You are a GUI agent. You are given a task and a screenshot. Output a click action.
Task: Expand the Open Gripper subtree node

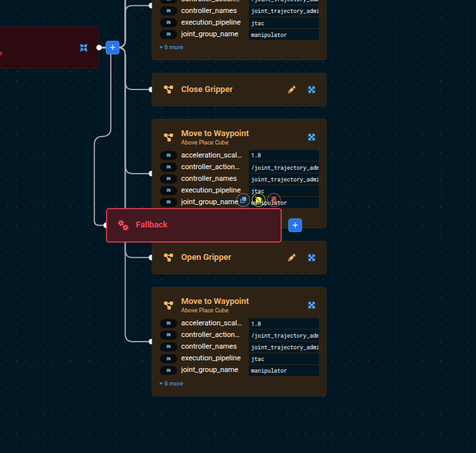[x=312, y=257]
